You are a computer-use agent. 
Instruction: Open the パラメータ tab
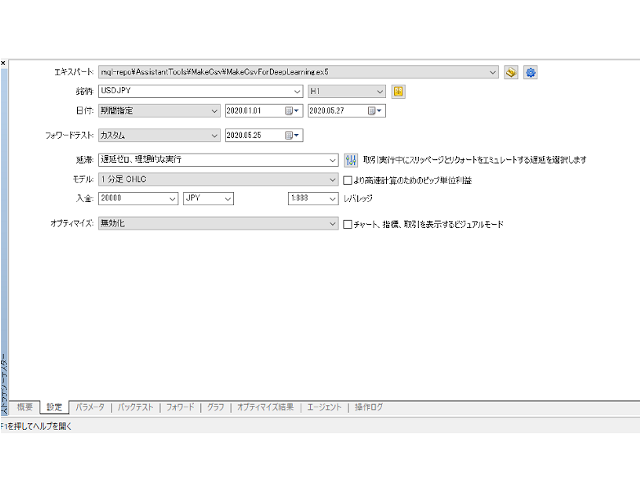coord(90,407)
